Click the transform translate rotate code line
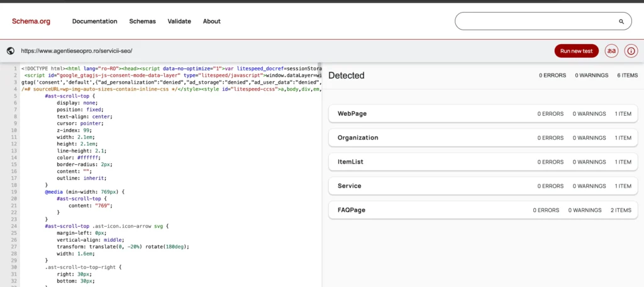The image size is (644, 287). click(123, 247)
